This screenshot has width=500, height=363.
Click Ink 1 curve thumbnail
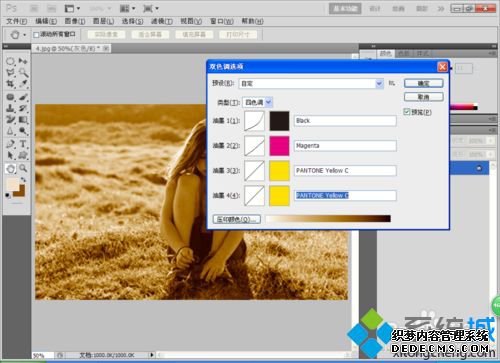(x=254, y=121)
